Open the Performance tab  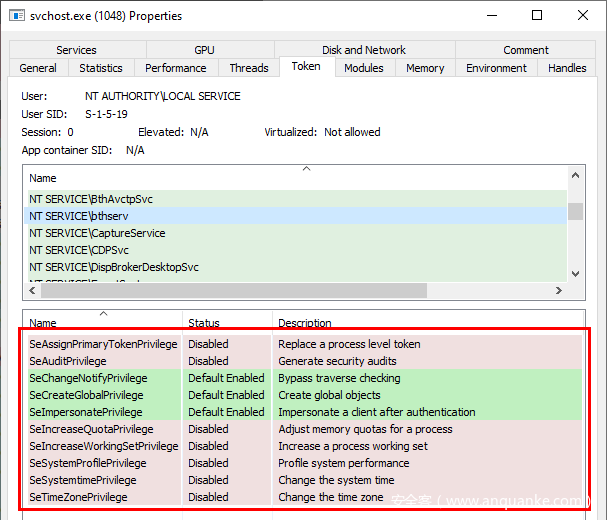176,68
